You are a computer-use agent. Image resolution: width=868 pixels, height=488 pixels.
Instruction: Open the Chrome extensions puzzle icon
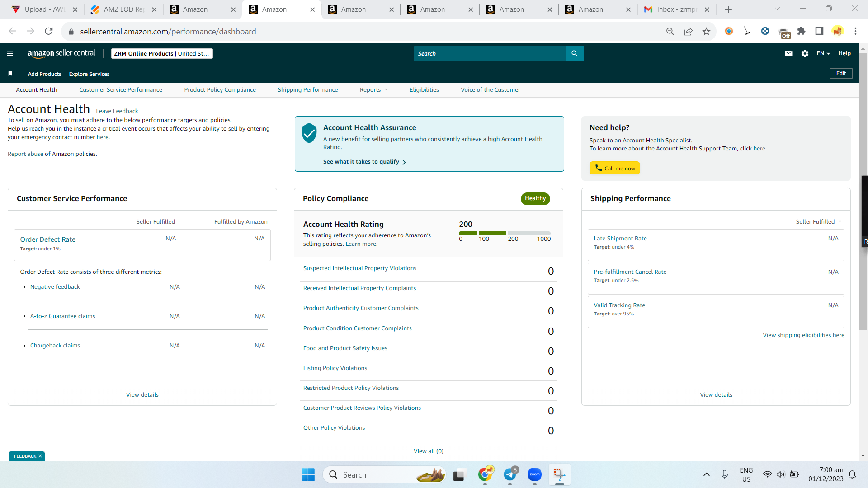pos(801,31)
